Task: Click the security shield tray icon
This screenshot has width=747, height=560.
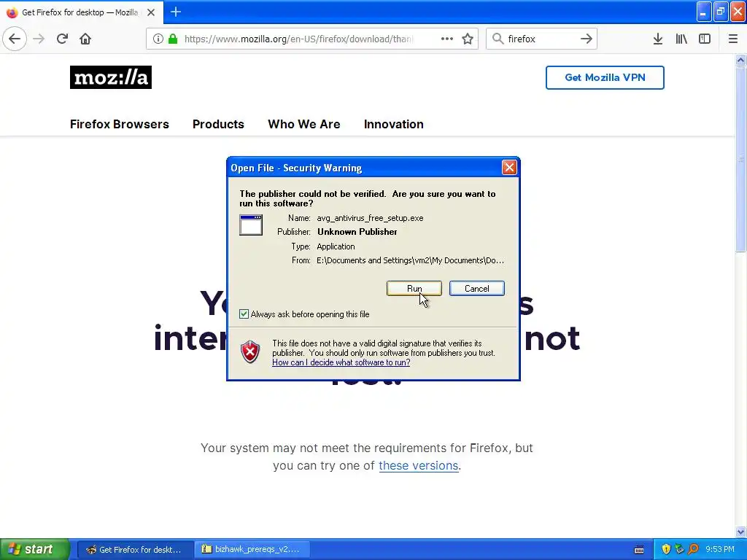Action: click(x=666, y=549)
